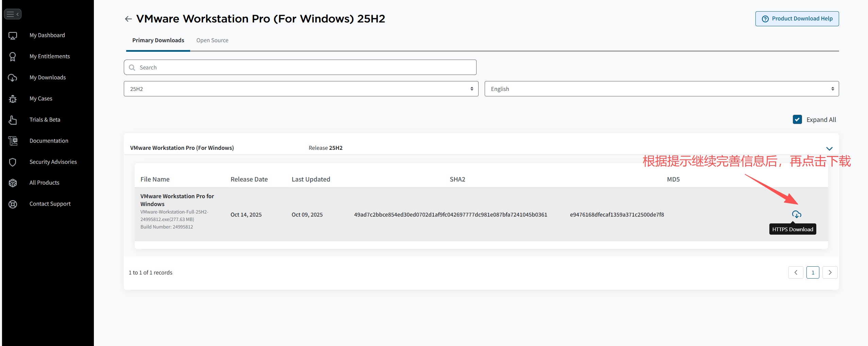This screenshot has width=868, height=346.
Task: Click the Trials & Beta hand icon
Action: click(x=13, y=120)
